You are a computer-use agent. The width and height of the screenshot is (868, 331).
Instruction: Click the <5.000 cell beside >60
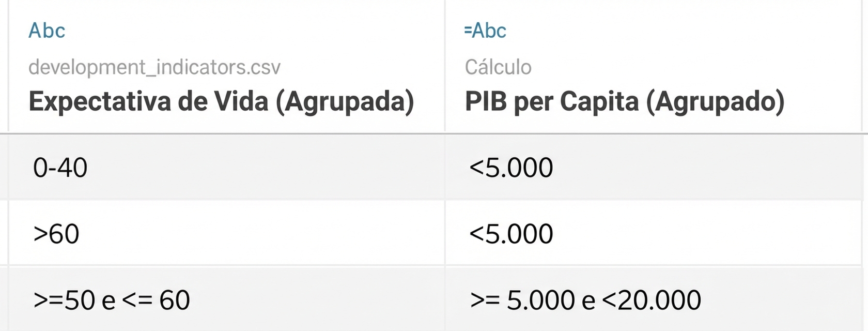(x=510, y=234)
